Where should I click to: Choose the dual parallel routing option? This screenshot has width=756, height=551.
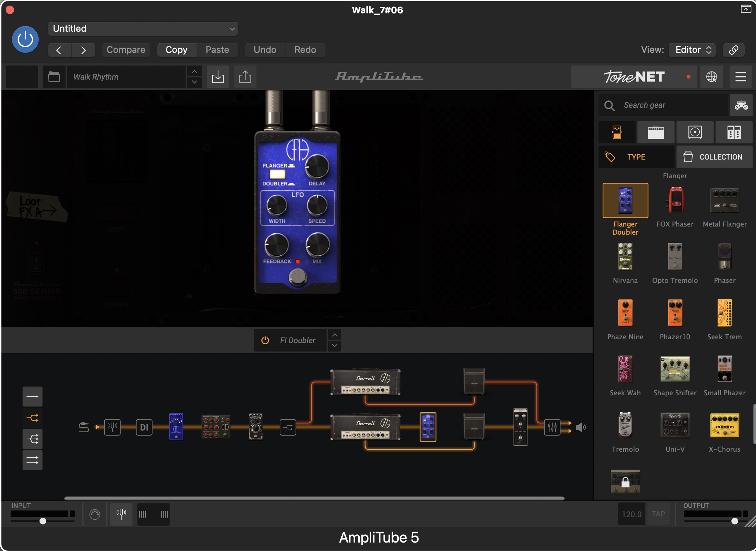[x=32, y=460]
